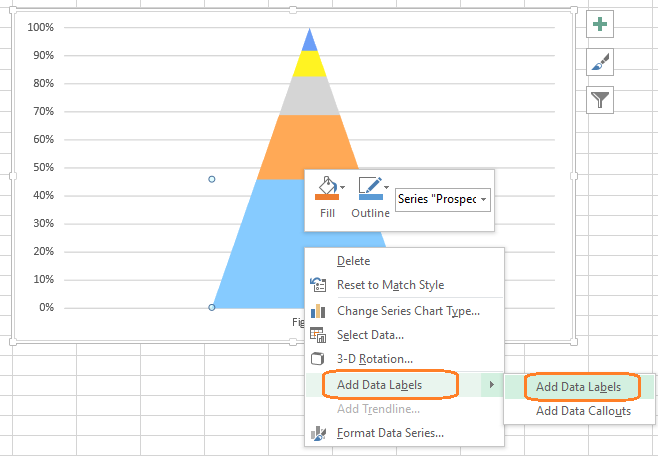Screen dimensions: 660x456
Task: Click Reset to Match Style icon
Action: click(x=318, y=285)
